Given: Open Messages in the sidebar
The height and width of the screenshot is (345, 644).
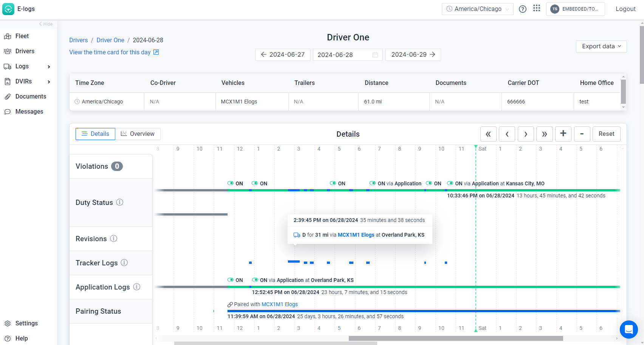Looking at the screenshot, I should pos(29,112).
